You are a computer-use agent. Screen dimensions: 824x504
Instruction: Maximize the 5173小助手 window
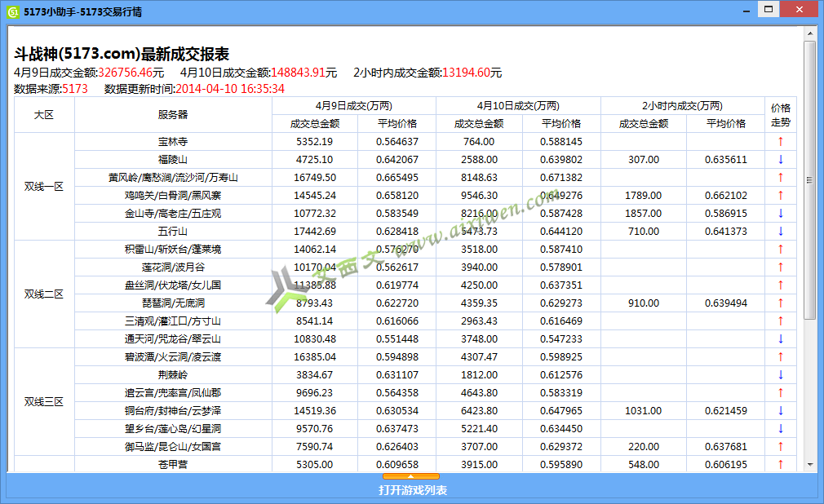pos(769,10)
